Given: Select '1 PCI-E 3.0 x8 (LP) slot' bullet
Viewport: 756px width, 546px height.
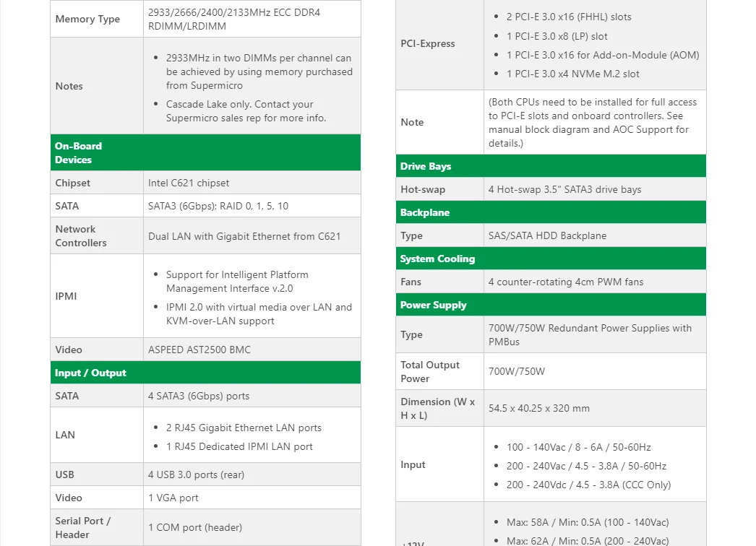Looking at the screenshot, I should click(557, 37).
